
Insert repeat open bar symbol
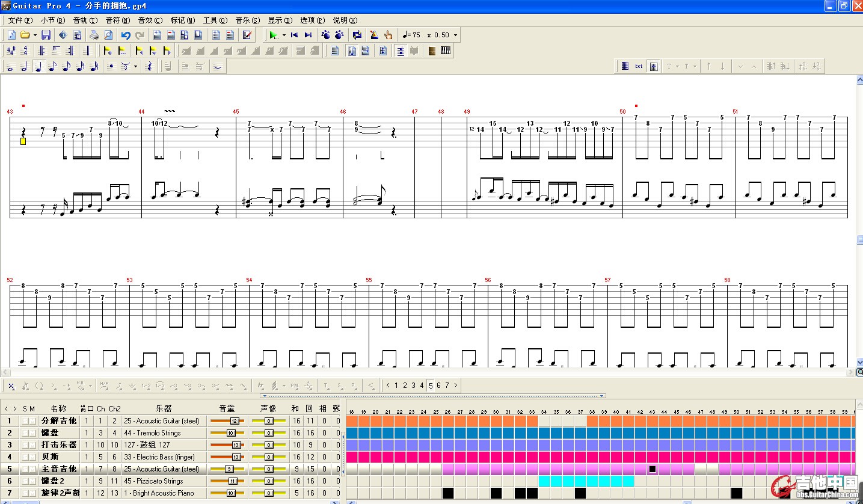coord(41,51)
